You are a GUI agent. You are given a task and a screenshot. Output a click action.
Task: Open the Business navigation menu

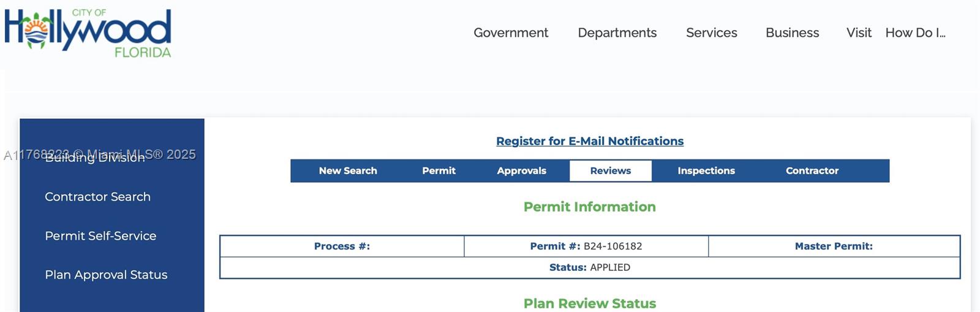[x=792, y=33]
